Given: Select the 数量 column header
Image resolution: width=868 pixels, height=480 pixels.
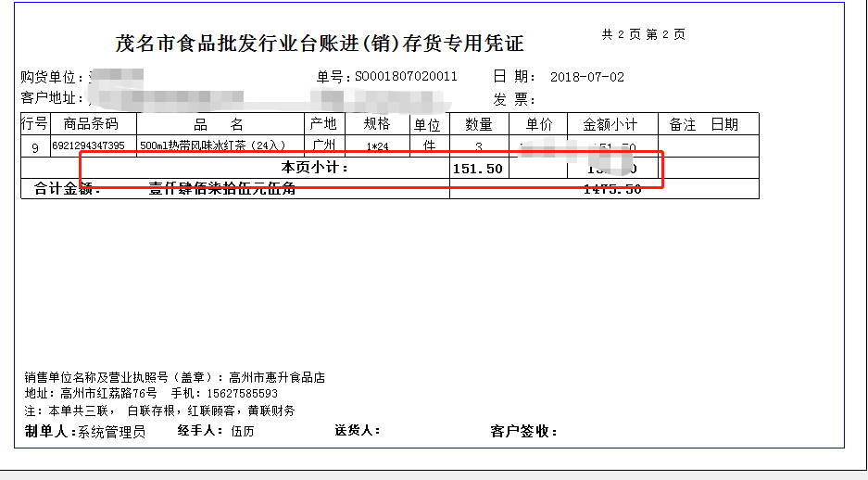Looking at the screenshot, I should click(x=479, y=124).
